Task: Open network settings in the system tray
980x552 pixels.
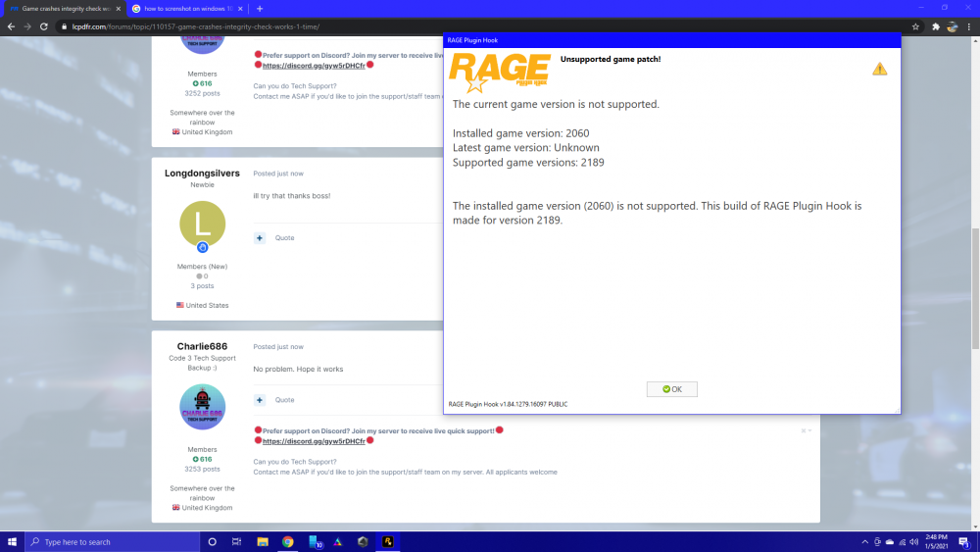Action: click(902, 542)
